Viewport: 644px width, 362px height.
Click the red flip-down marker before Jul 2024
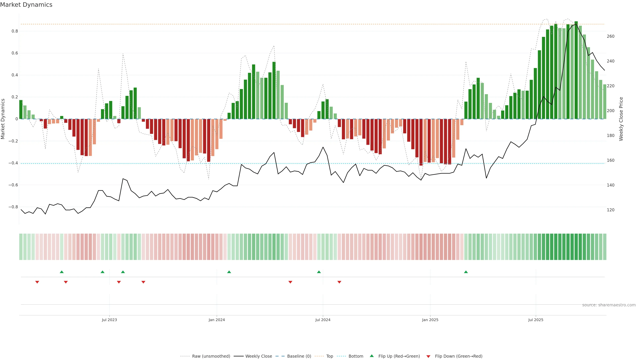290,282
